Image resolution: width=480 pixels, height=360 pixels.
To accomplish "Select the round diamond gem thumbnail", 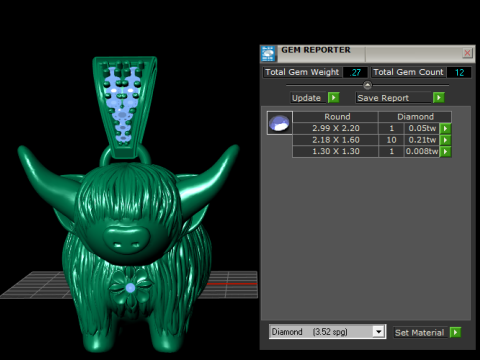I will [280, 123].
